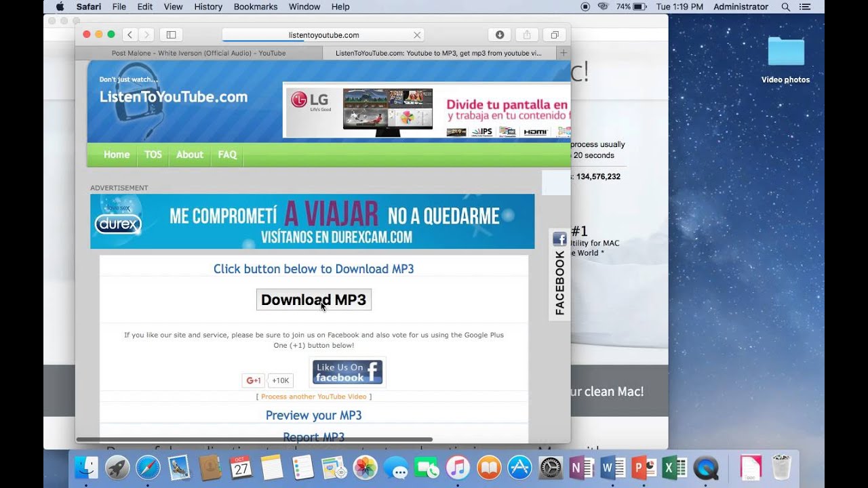Click the Download MP3 button

(313, 300)
